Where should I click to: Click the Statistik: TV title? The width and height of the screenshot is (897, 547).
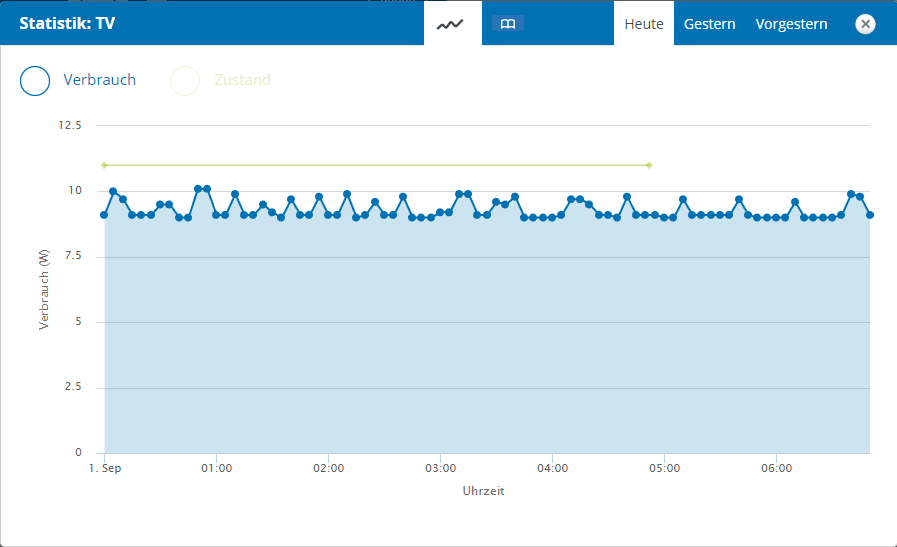[x=67, y=24]
